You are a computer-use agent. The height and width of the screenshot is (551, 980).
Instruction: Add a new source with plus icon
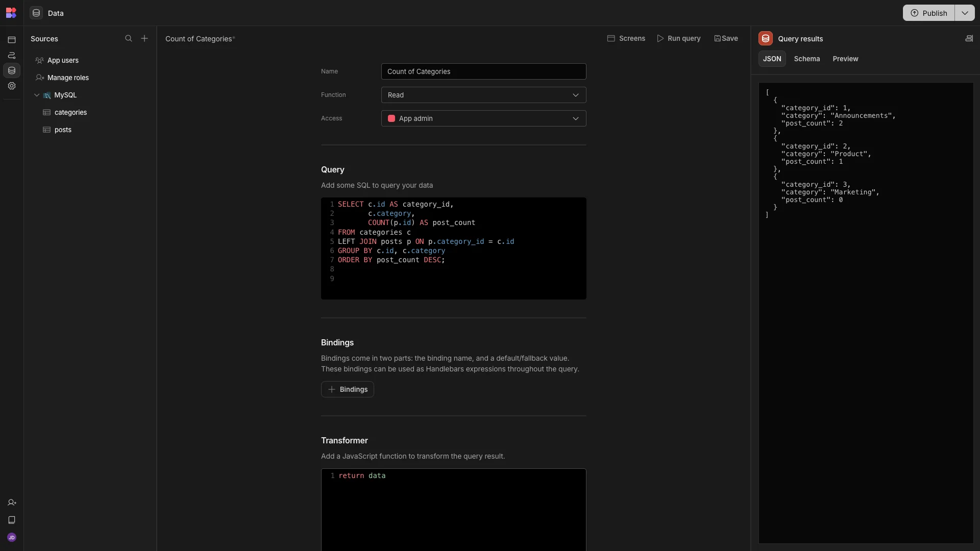pyautogui.click(x=144, y=39)
